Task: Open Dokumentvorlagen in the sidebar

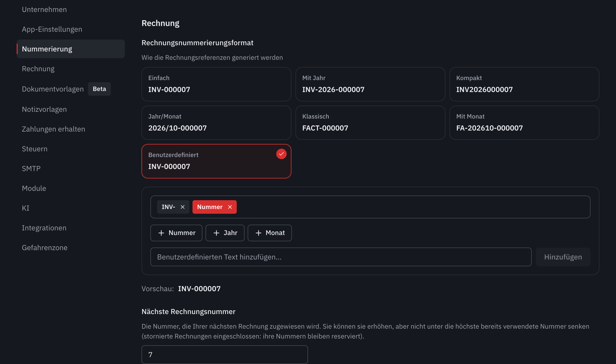Action: (x=53, y=89)
